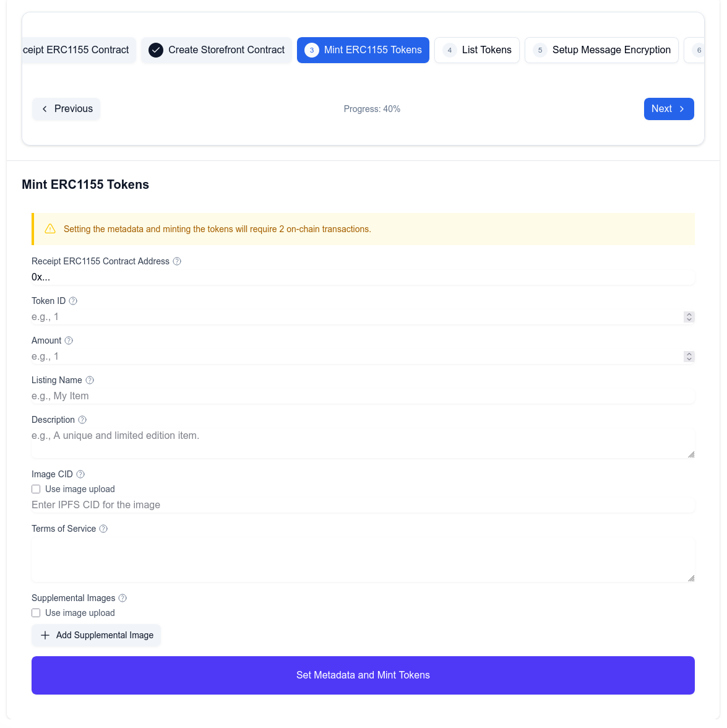The image size is (727, 728).
Task: Open the Receipt ERC1155 Contract Address help tooltip
Action: 177,261
